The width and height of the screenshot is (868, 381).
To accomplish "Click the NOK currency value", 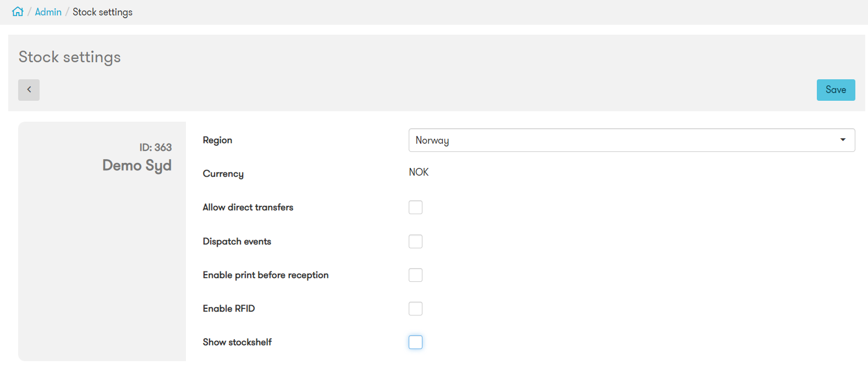I will pyautogui.click(x=419, y=172).
